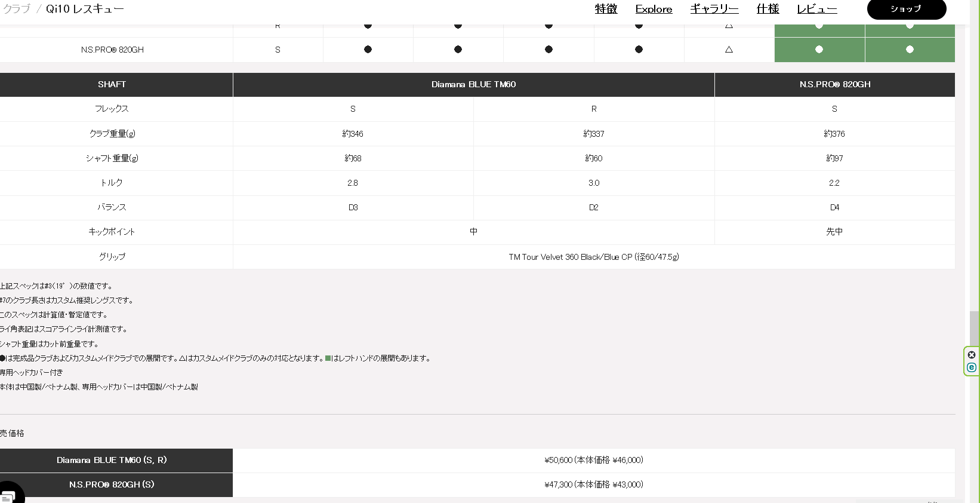This screenshot has width=980, height=503.
Task: Click the 中 kick point cell
Action: pos(474,232)
